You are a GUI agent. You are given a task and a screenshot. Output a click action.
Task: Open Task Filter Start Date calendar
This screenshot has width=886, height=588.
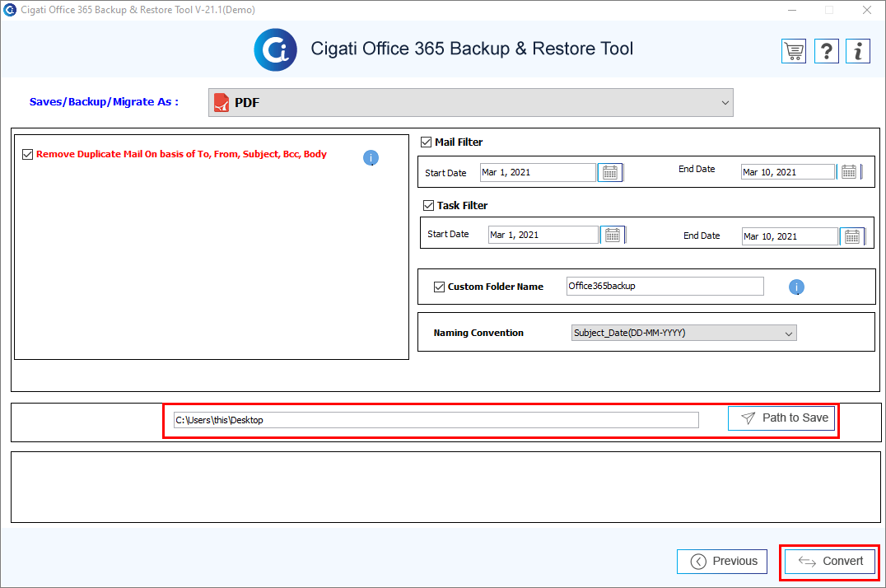[613, 236]
